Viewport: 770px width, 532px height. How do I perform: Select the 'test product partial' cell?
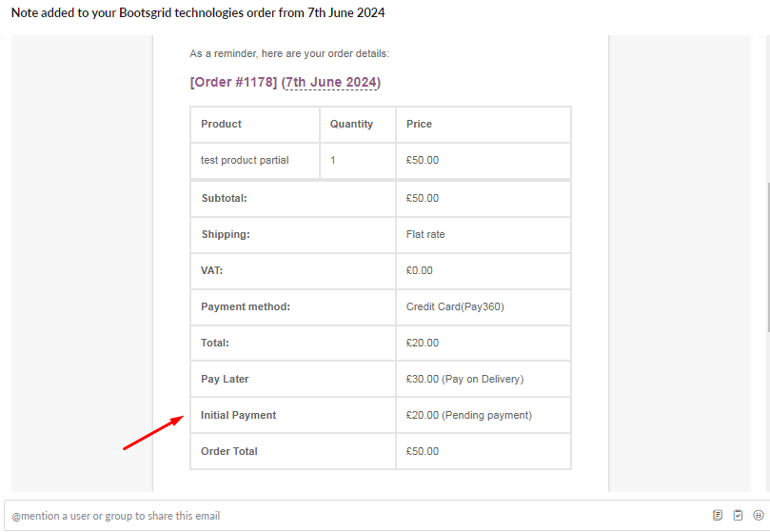(x=255, y=160)
